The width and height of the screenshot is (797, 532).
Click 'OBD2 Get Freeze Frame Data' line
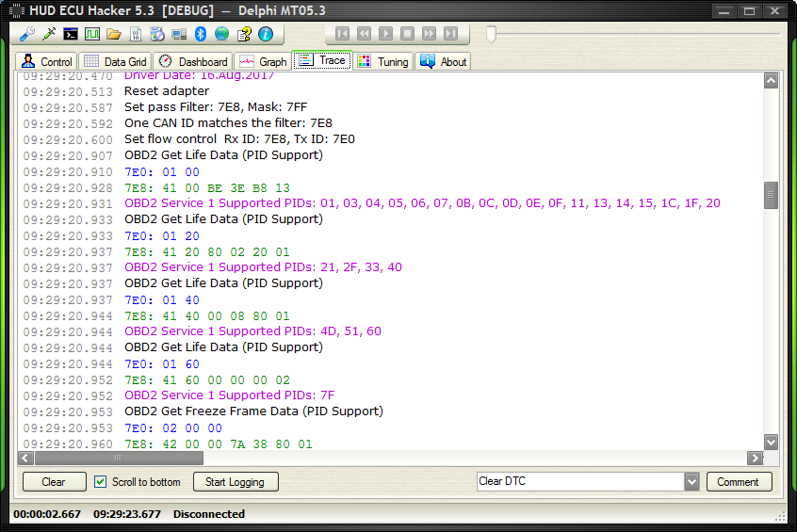[x=253, y=411]
